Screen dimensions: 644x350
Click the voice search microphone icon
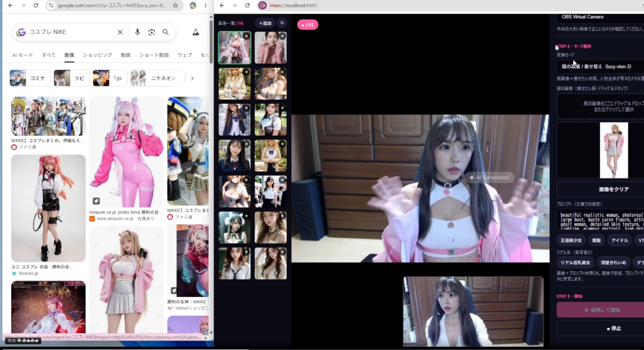(x=137, y=32)
